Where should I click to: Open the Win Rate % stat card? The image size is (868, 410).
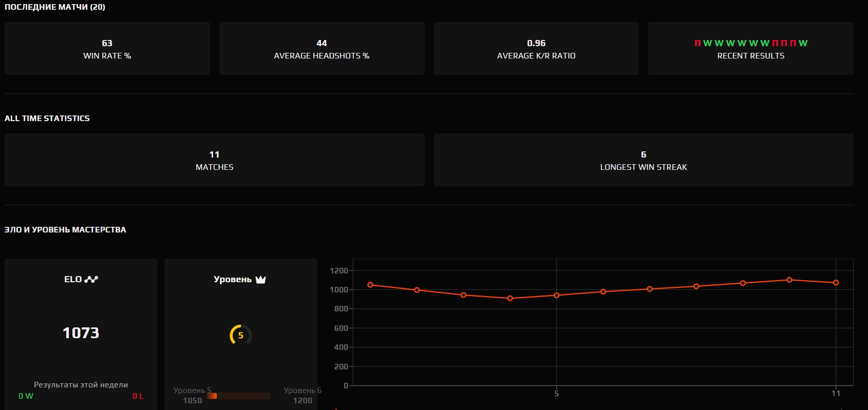pos(107,49)
